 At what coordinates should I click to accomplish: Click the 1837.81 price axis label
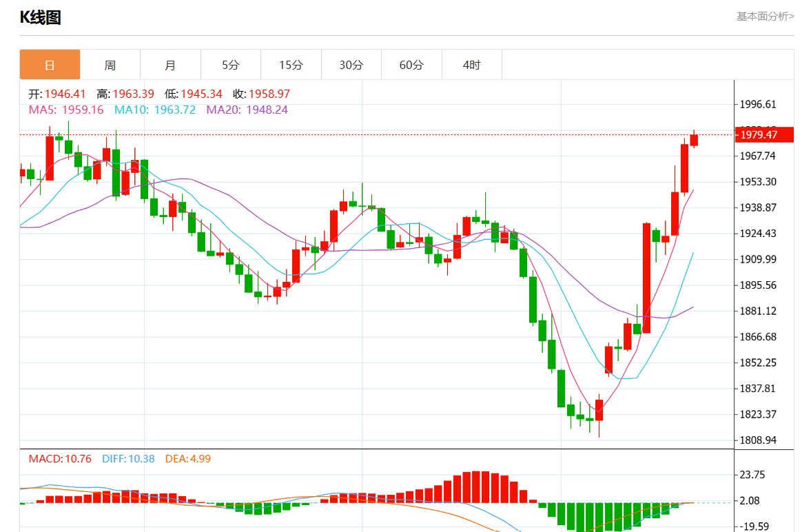pyautogui.click(x=758, y=389)
